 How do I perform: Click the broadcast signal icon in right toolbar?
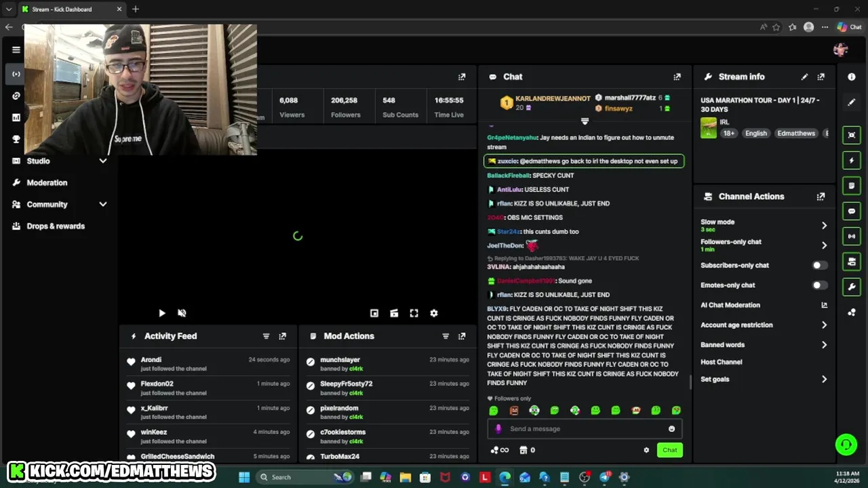coord(852,237)
